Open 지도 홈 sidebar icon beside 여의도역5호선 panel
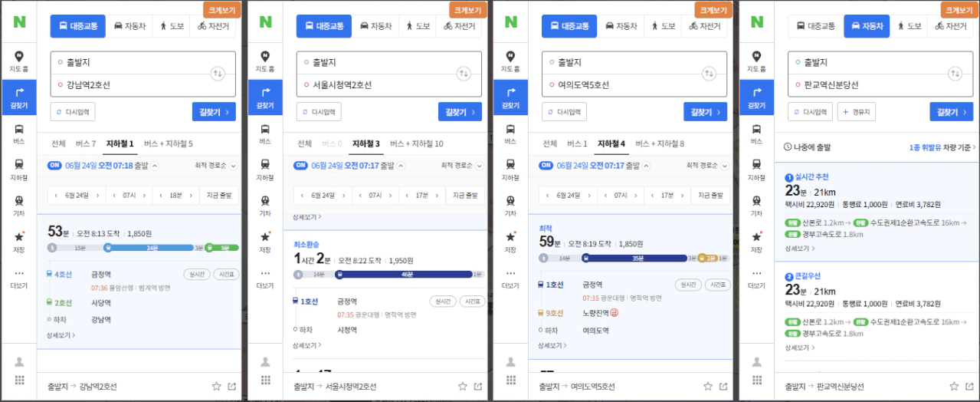Image resolution: width=980 pixels, height=402 pixels. coord(511,61)
